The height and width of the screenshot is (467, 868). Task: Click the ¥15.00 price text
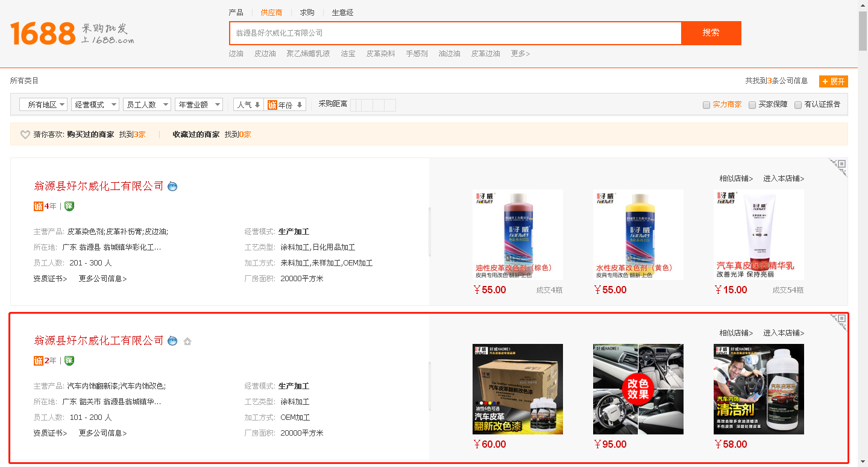tap(731, 290)
